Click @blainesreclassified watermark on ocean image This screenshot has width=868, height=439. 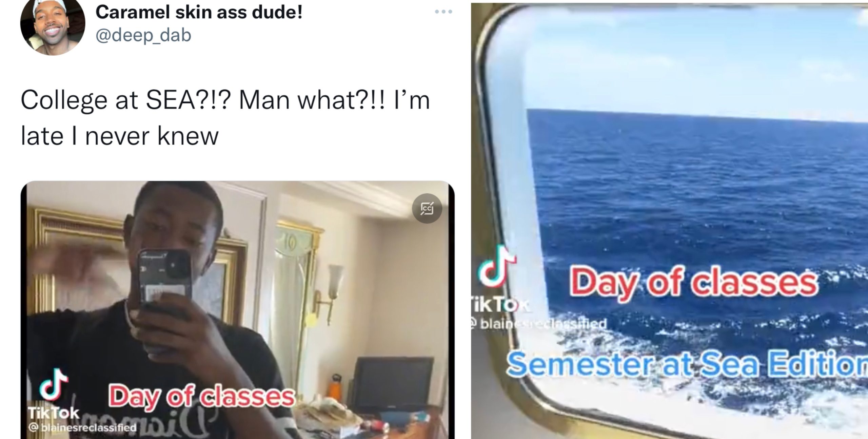click(538, 324)
